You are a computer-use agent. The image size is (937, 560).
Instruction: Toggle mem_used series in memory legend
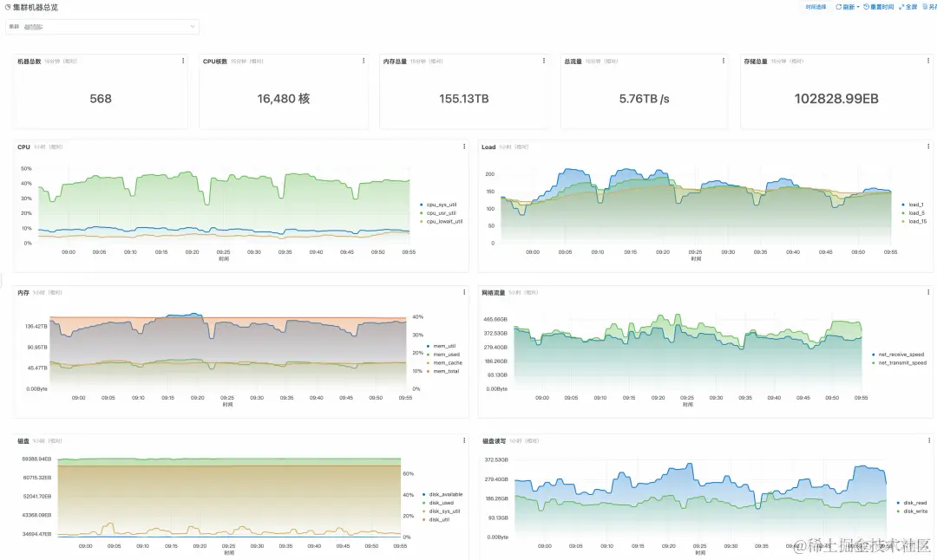[442, 355]
